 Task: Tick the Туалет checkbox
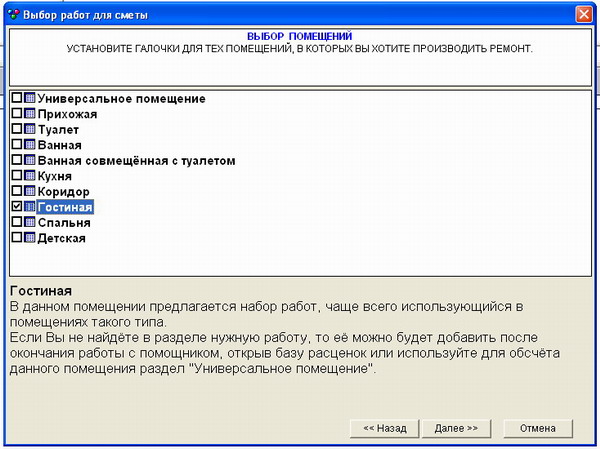16,129
